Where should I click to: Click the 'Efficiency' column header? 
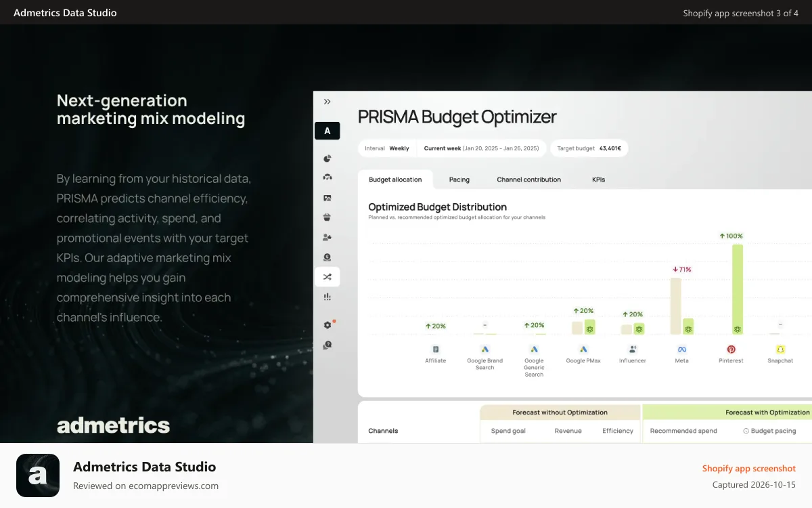(x=618, y=431)
